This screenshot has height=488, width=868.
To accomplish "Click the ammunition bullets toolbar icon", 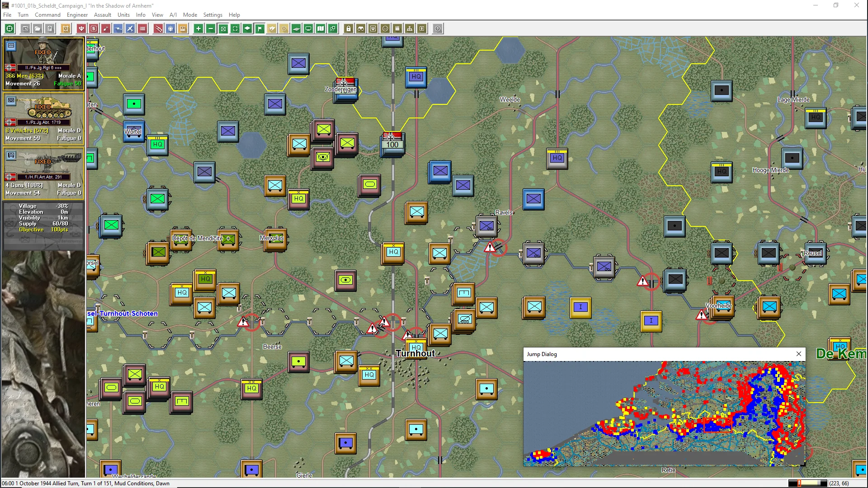I will [397, 28].
